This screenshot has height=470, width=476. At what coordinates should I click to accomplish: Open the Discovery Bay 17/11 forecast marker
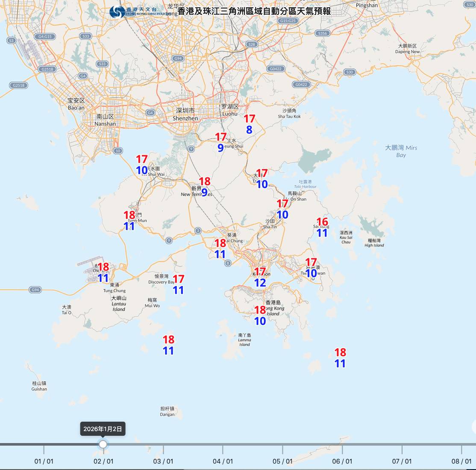pos(178,285)
